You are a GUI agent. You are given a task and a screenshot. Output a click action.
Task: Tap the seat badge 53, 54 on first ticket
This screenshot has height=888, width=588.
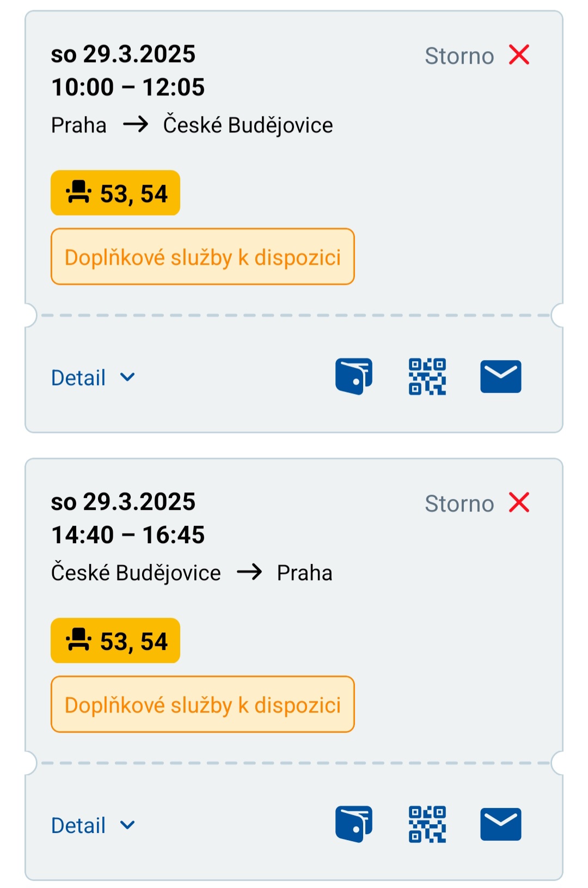tap(115, 193)
